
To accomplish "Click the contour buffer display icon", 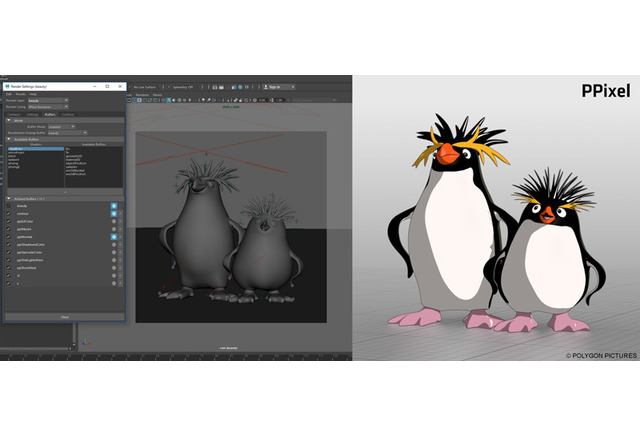I will (x=114, y=214).
